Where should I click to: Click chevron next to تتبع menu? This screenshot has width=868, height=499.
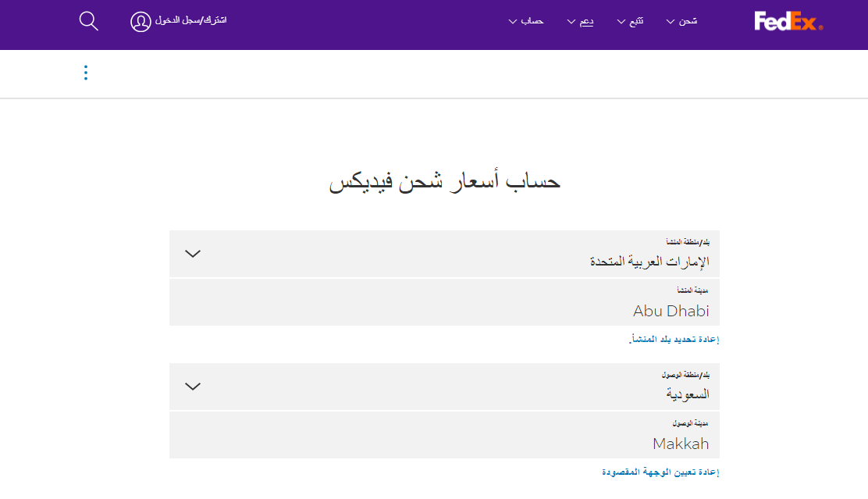(621, 22)
